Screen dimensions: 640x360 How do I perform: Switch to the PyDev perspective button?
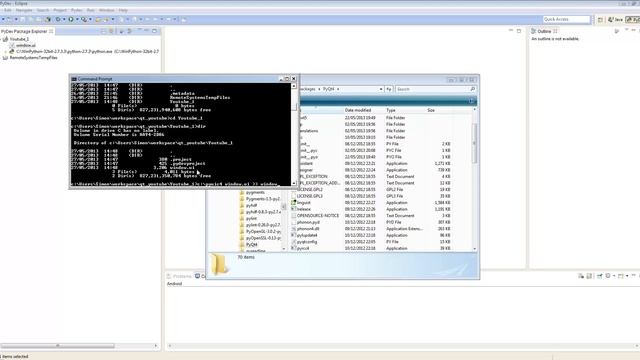(633, 20)
